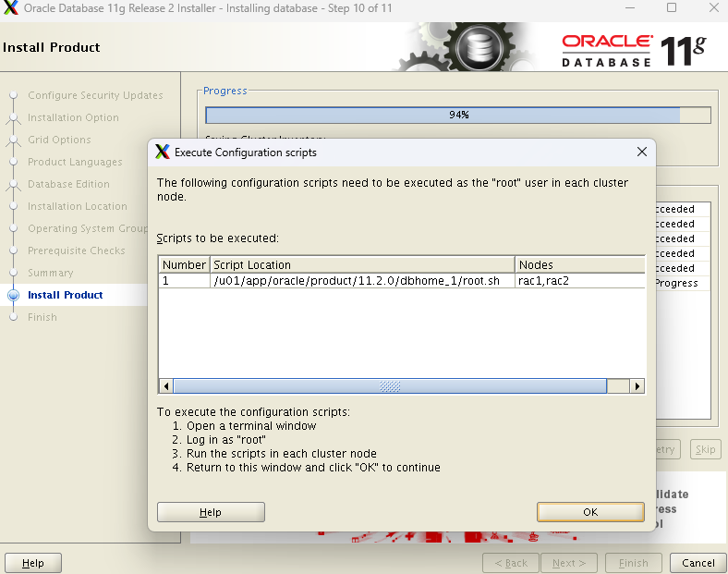Image resolution: width=728 pixels, height=574 pixels.
Task: Select Prerequisite Checks step
Action: [77, 250]
